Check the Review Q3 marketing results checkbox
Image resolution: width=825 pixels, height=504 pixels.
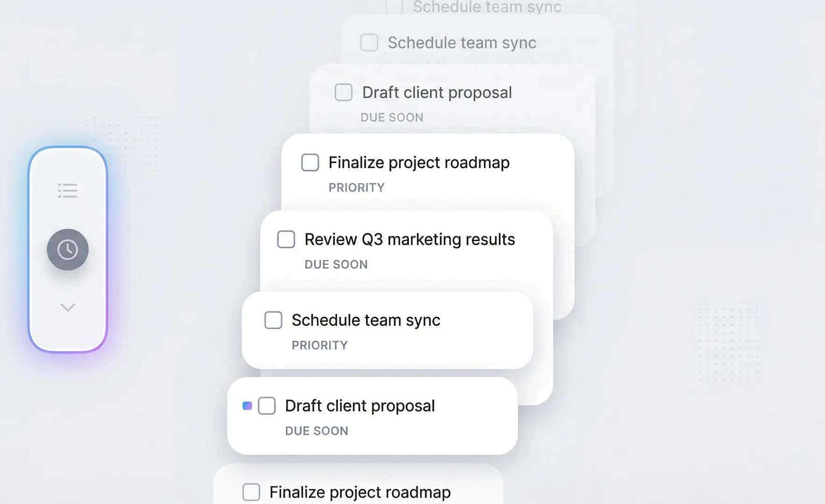(286, 239)
